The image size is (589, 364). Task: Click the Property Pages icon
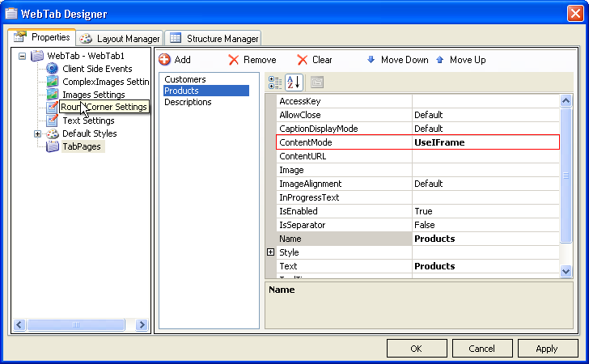click(x=317, y=82)
